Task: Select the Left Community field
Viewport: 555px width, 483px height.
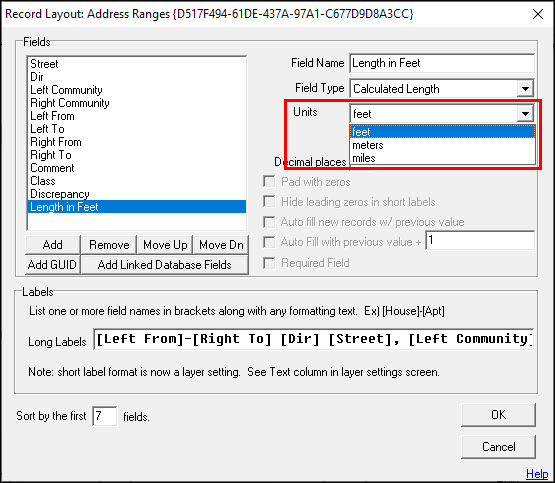Action: point(137,90)
